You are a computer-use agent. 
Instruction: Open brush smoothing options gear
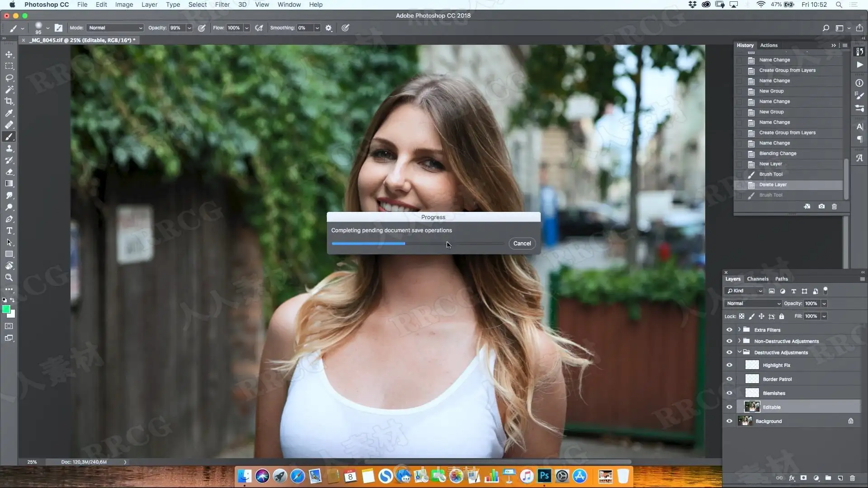[x=329, y=28]
